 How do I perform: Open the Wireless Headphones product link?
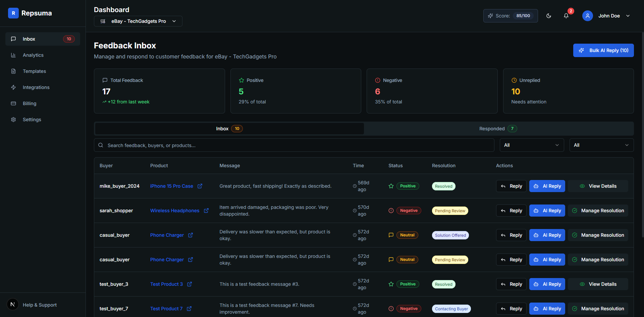[x=175, y=211]
